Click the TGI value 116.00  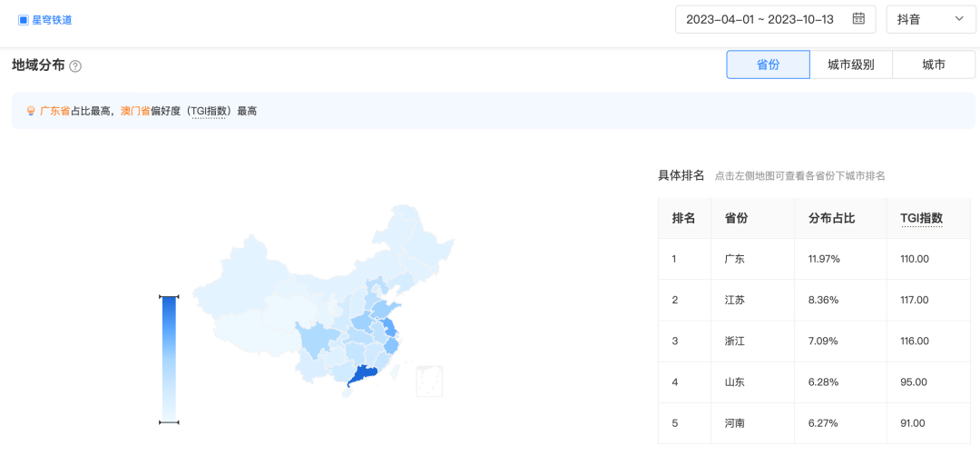pyautogui.click(x=915, y=341)
